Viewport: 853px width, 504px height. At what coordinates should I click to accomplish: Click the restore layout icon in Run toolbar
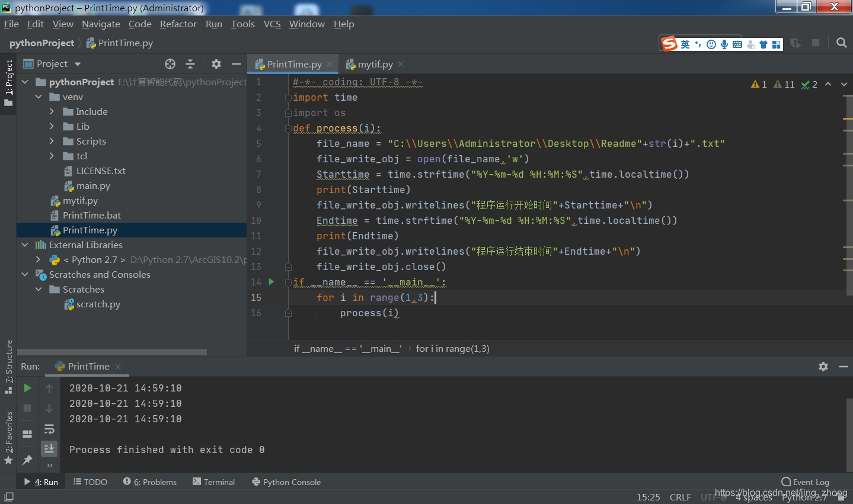click(27, 434)
